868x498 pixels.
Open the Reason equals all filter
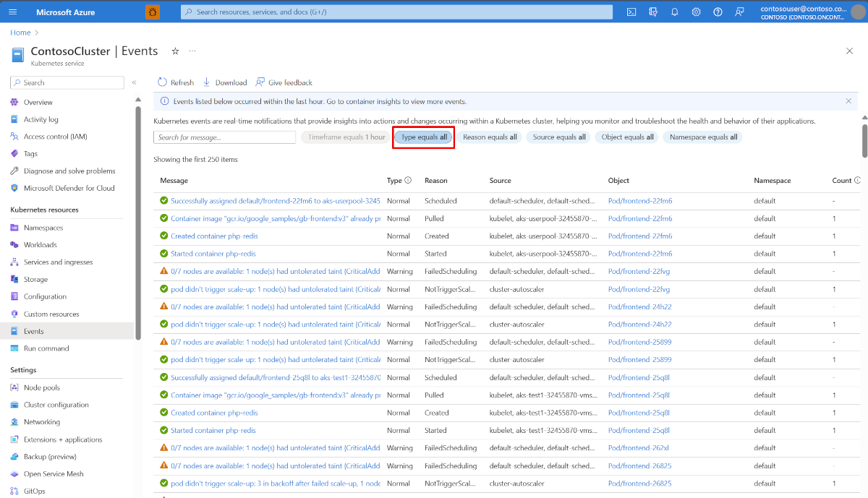pos(490,137)
